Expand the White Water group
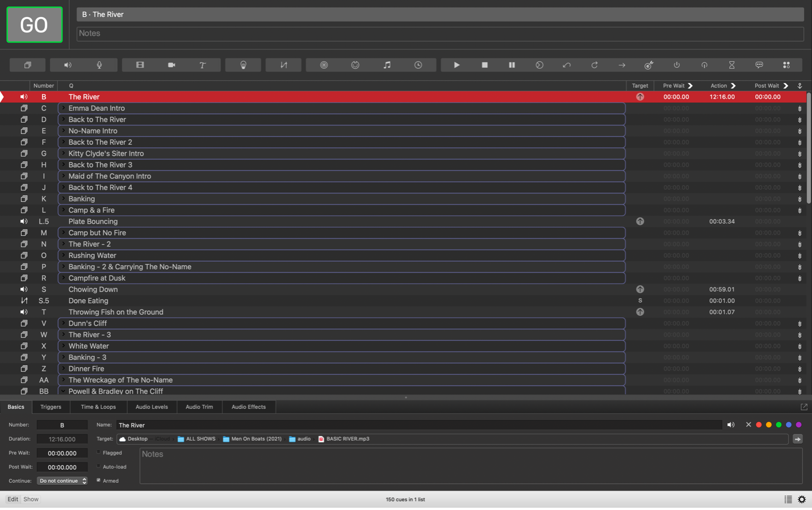Screen dimensions: 812x510 point(64,346)
